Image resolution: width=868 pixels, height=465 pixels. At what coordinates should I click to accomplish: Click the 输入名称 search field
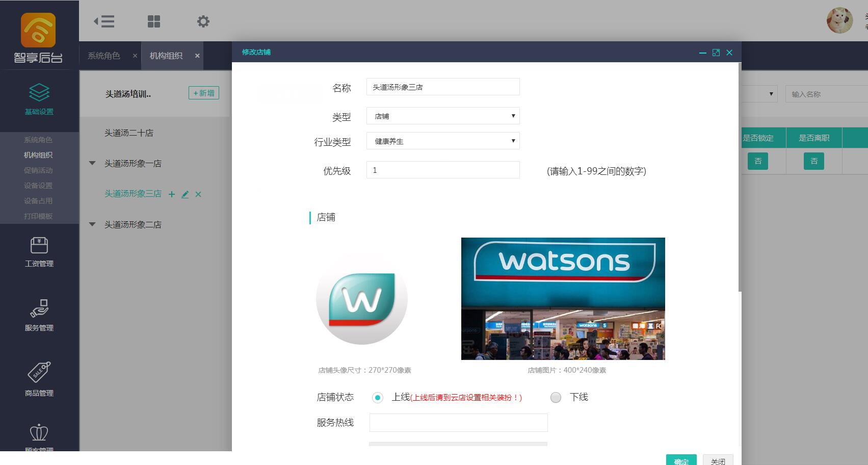click(x=827, y=94)
